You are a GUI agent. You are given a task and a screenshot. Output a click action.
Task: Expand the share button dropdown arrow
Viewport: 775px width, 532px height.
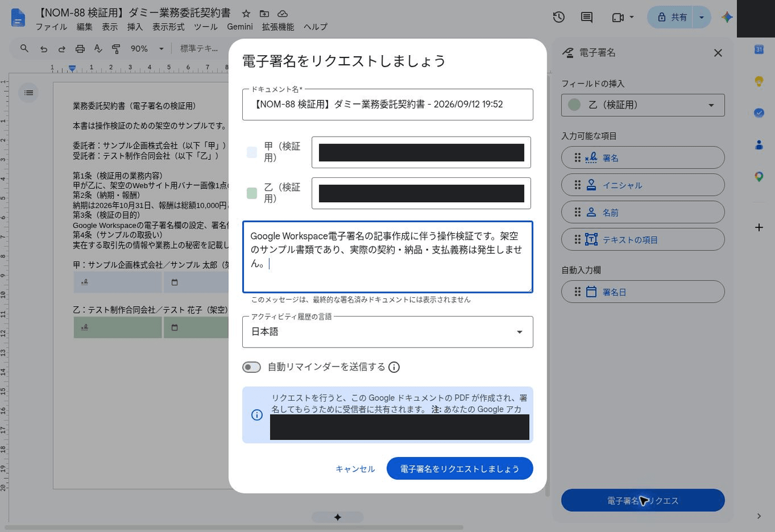pyautogui.click(x=702, y=17)
